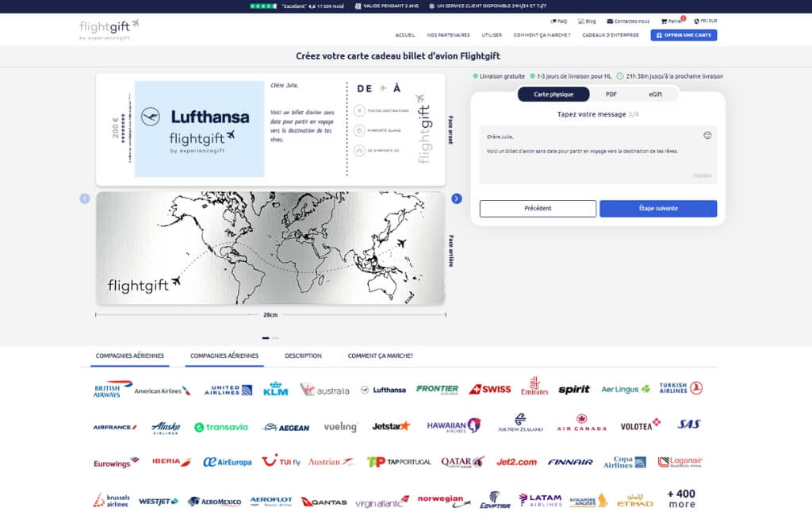Click the Précédent button
This screenshot has height=527, width=812.
(538, 209)
